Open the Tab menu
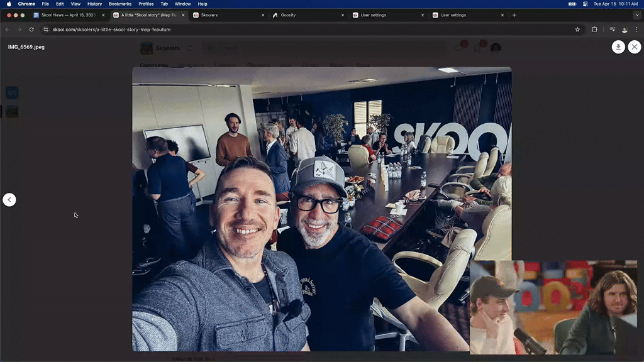The height and width of the screenshot is (362, 644). click(164, 4)
